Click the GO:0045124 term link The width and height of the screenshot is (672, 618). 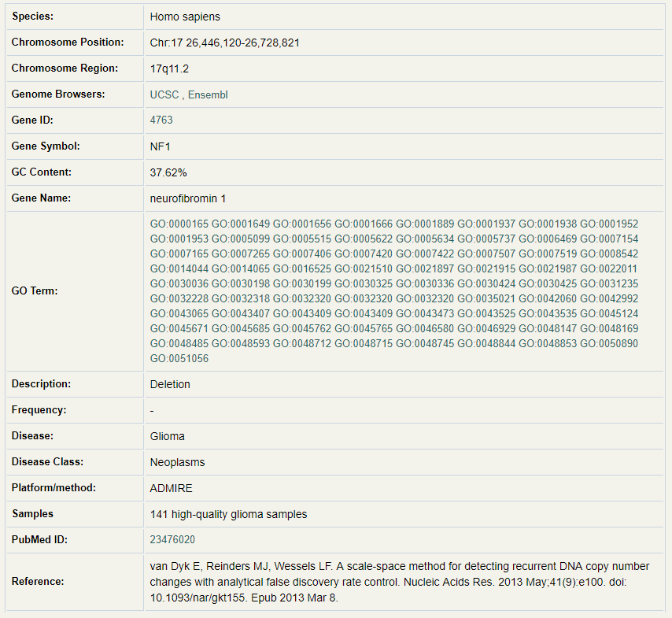pyautogui.click(x=609, y=313)
